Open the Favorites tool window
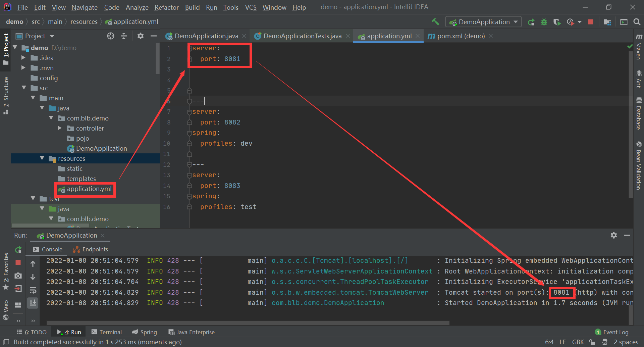 (x=6, y=271)
